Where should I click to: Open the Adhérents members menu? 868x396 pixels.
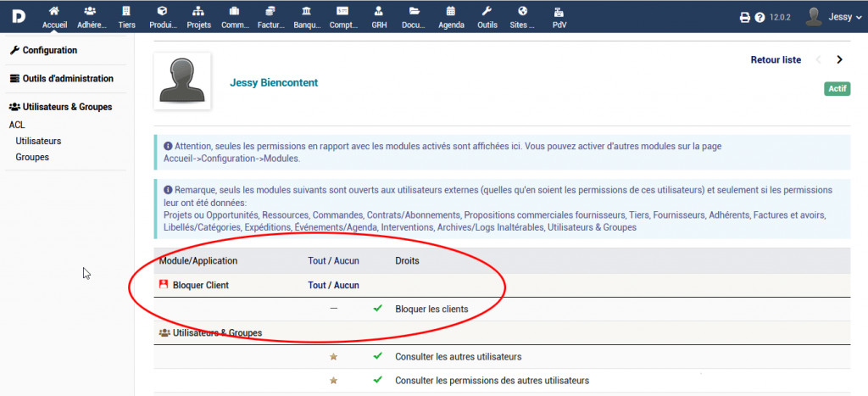pos(92,17)
